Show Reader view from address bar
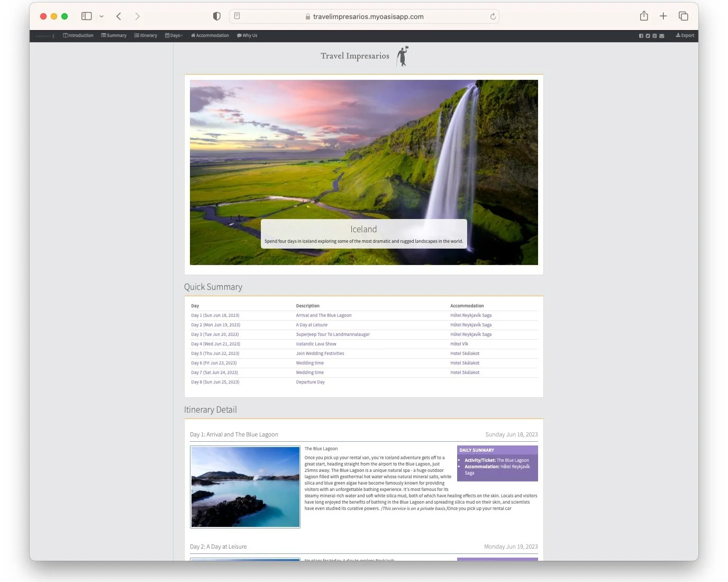This screenshot has height=582, width=728. click(237, 16)
